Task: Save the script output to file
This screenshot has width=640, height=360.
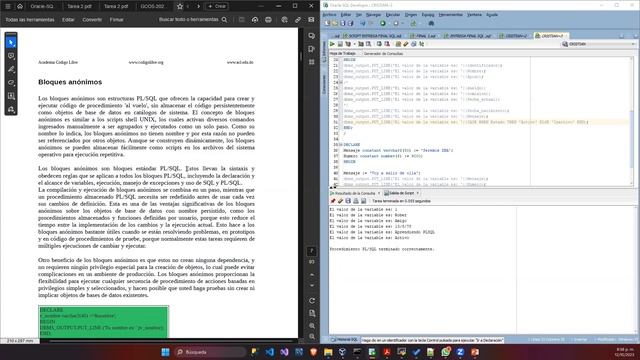Action: point(348,201)
